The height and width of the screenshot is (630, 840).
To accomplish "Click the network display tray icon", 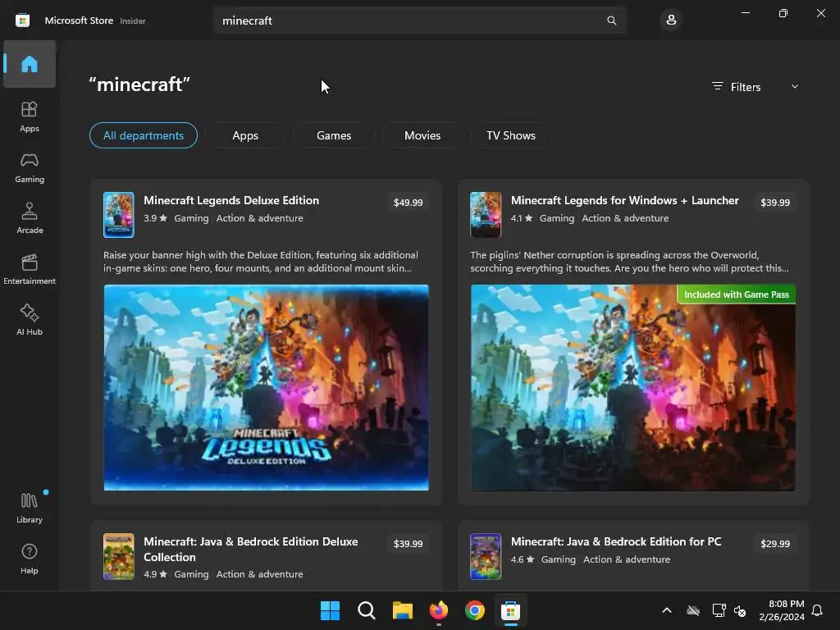I will click(x=719, y=610).
